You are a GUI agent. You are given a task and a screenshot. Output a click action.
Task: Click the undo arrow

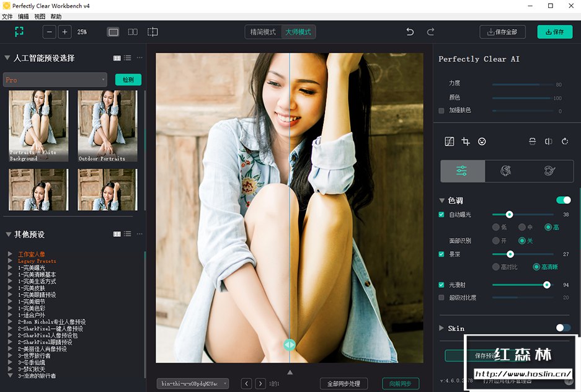click(410, 32)
